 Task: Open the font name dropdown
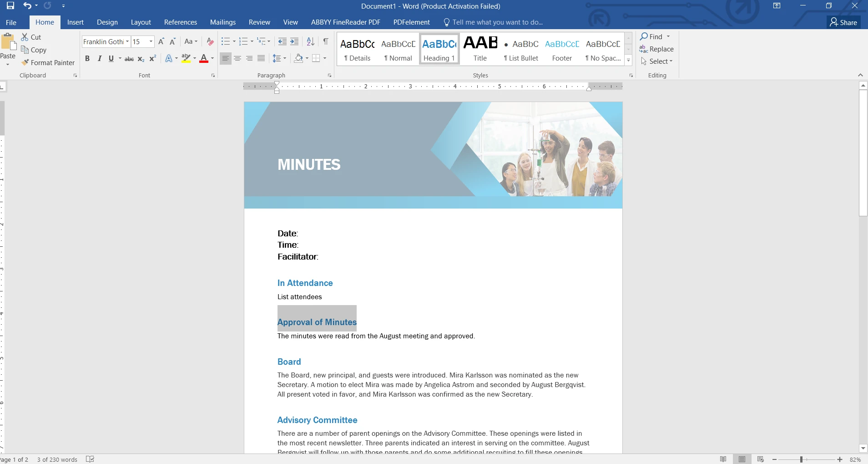(x=127, y=41)
